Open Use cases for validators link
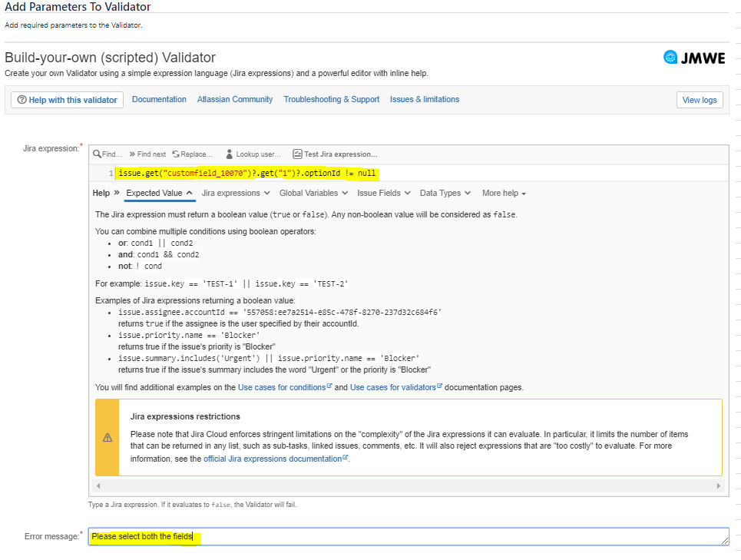This screenshot has height=560, width=741. (396, 387)
